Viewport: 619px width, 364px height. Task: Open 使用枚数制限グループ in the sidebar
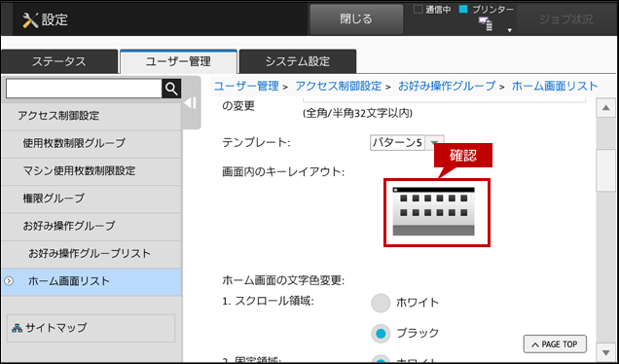[91, 143]
